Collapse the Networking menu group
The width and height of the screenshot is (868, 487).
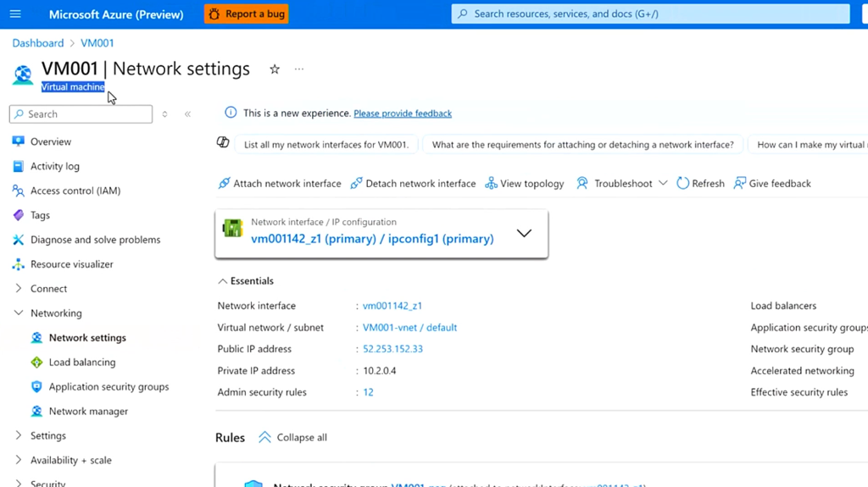point(19,313)
